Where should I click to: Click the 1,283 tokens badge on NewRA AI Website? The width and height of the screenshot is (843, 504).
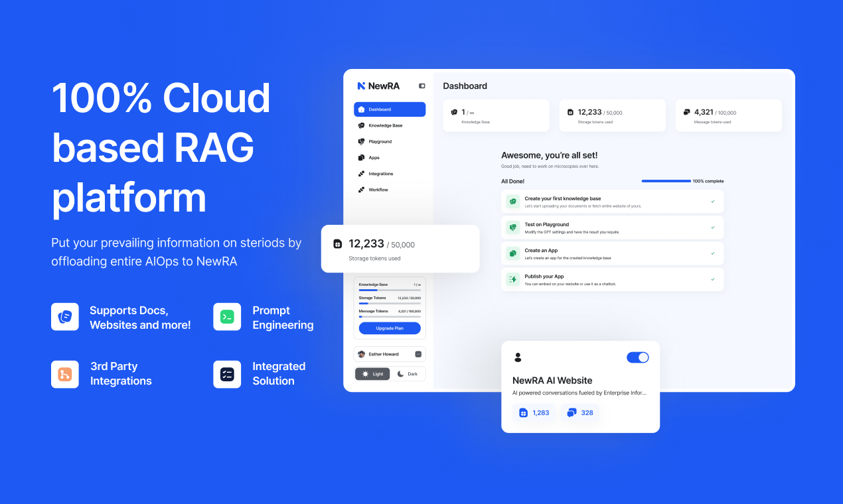click(534, 412)
